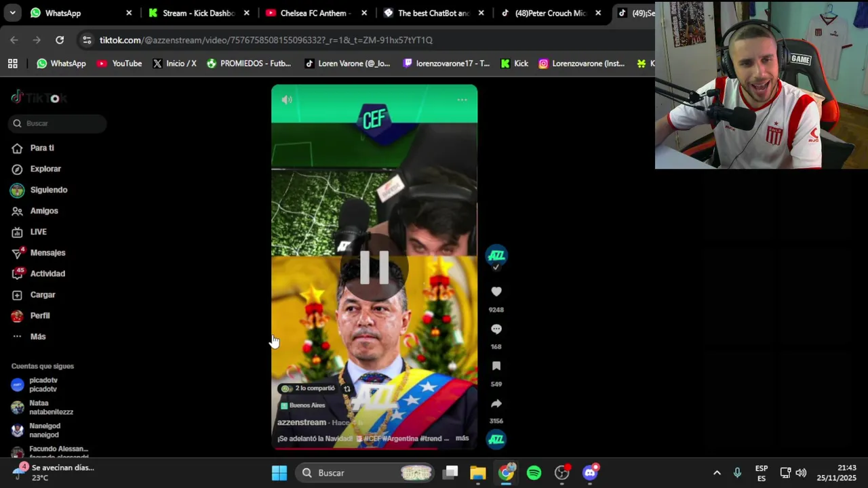Open Loren Varone TikTok bookmark
This screenshot has width=868, height=488.
[347, 64]
